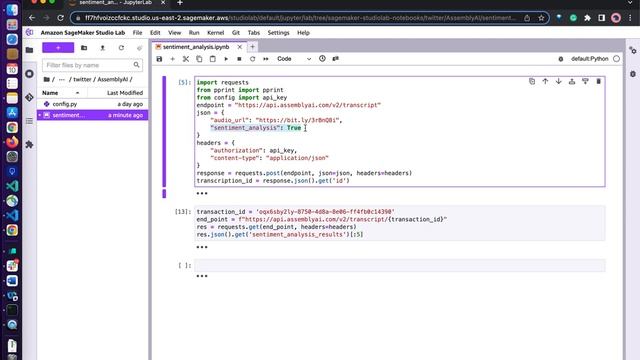Open the file browser sidebar tab

tap(29, 50)
